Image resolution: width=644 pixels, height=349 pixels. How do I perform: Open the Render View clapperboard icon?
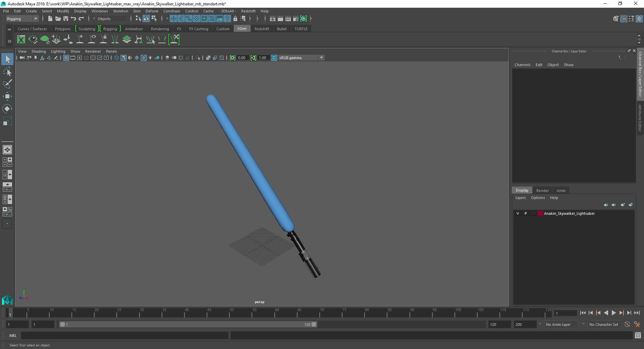[273, 19]
